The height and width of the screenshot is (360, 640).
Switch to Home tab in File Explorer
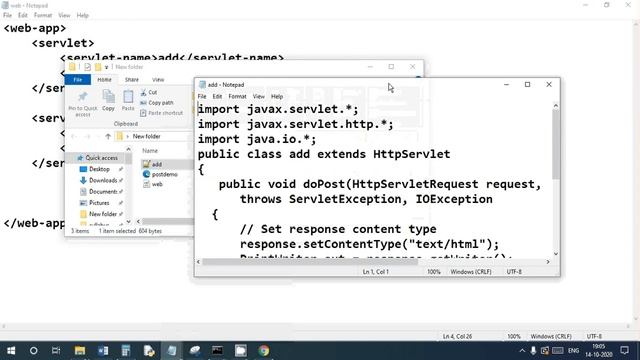pos(104,80)
